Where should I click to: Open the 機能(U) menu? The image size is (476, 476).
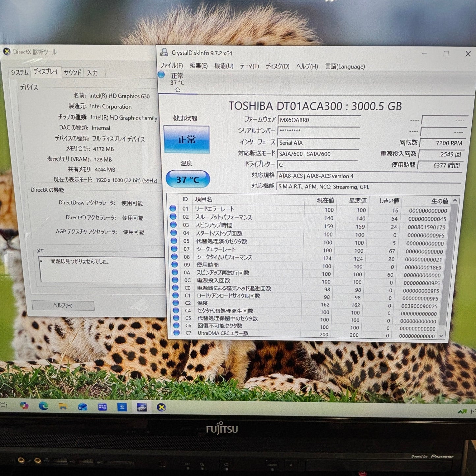[224, 66]
